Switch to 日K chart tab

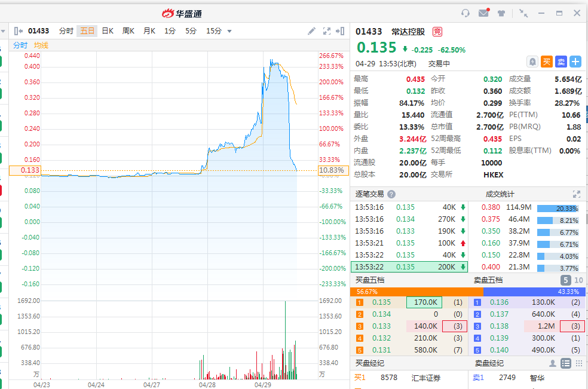[x=108, y=31]
